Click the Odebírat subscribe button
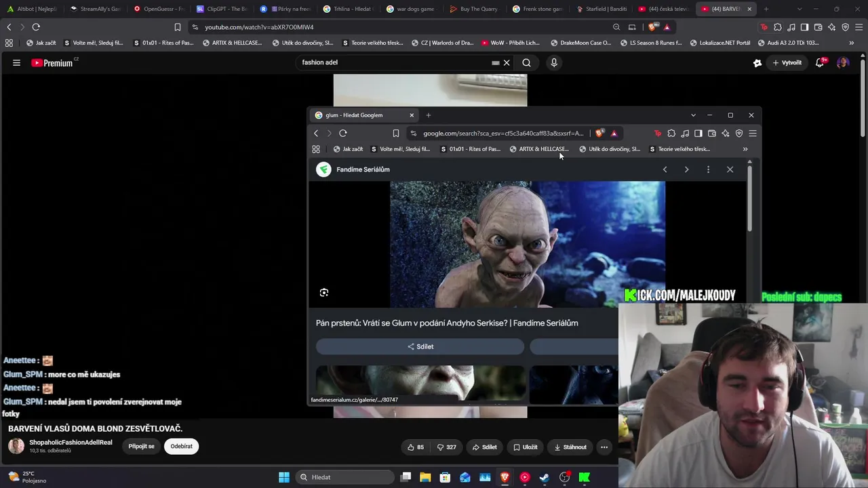Screen dimensions: 868x488 point(181,447)
